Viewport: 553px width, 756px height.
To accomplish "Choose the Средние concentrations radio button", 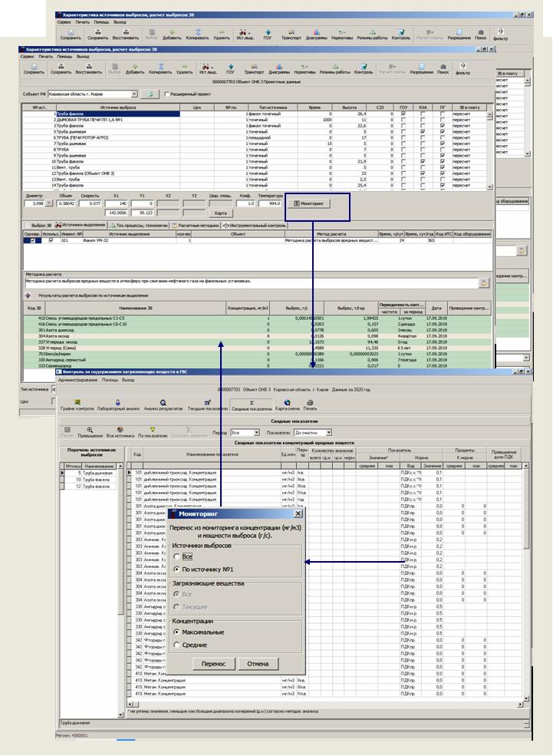I will 177,644.
